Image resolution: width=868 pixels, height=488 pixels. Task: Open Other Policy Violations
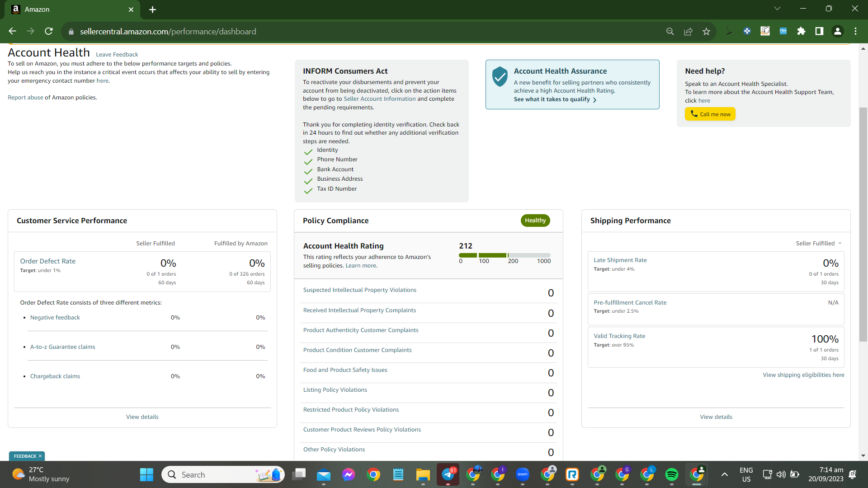(x=334, y=450)
